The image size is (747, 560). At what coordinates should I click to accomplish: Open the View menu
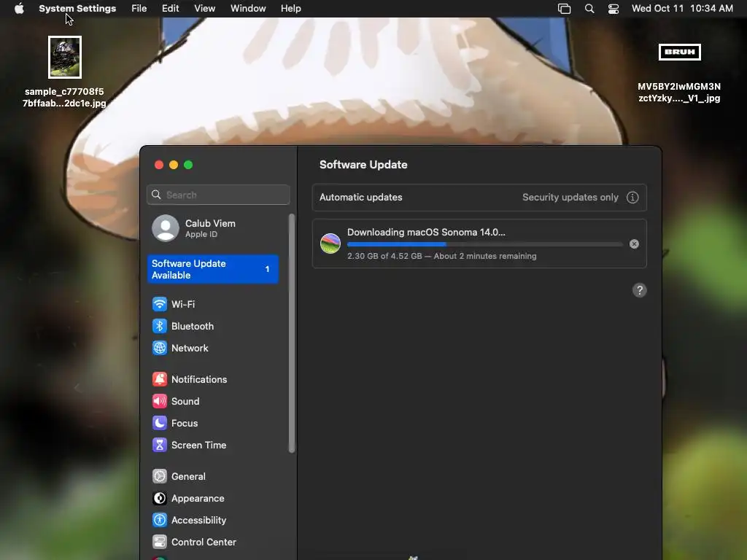pos(205,9)
